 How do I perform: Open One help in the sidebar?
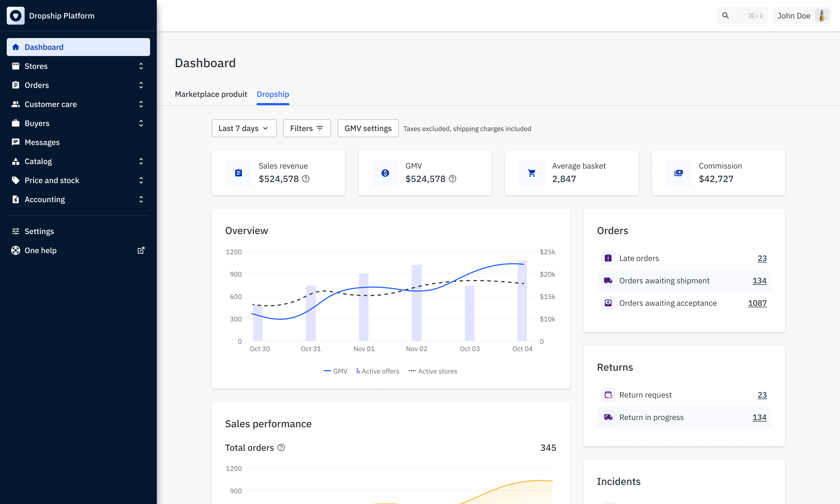[x=78, y=250]
